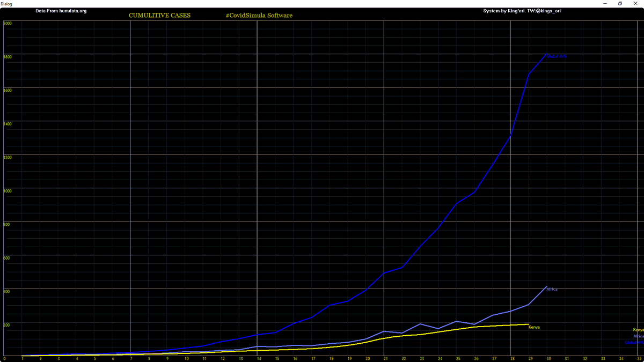Screen dimensions: 644x362
Task: Minimize the Dialog window
Action: [x=604, y=3]
